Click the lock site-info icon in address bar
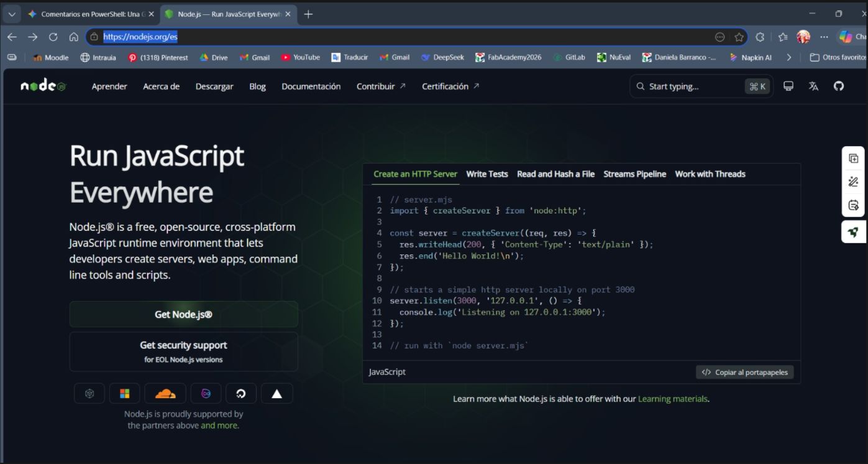Image resolution: width=868 pixels, height=464 pixels. tap(94, 37)
